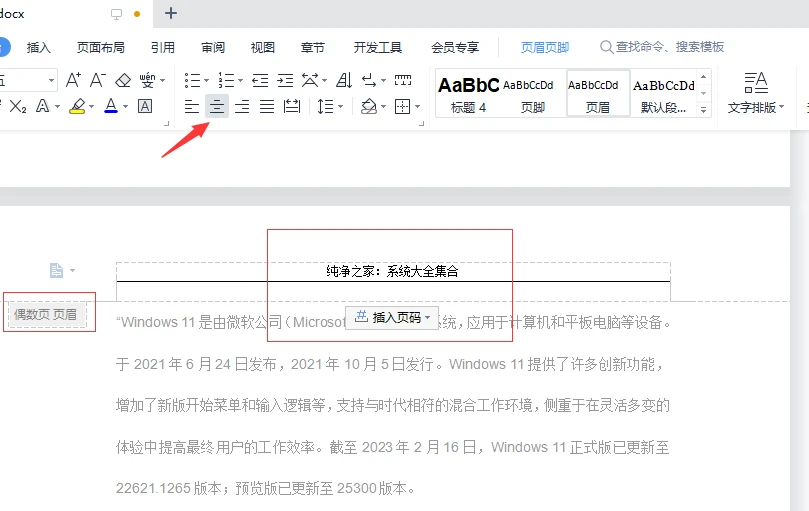The width and height of the screenshot is (809, 511).
Task: Align text to the left
Action: coord(192,107)
